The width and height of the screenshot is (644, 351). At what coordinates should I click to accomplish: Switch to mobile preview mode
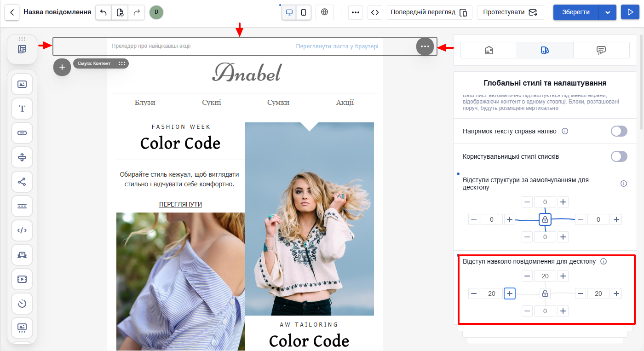[304, 12]
